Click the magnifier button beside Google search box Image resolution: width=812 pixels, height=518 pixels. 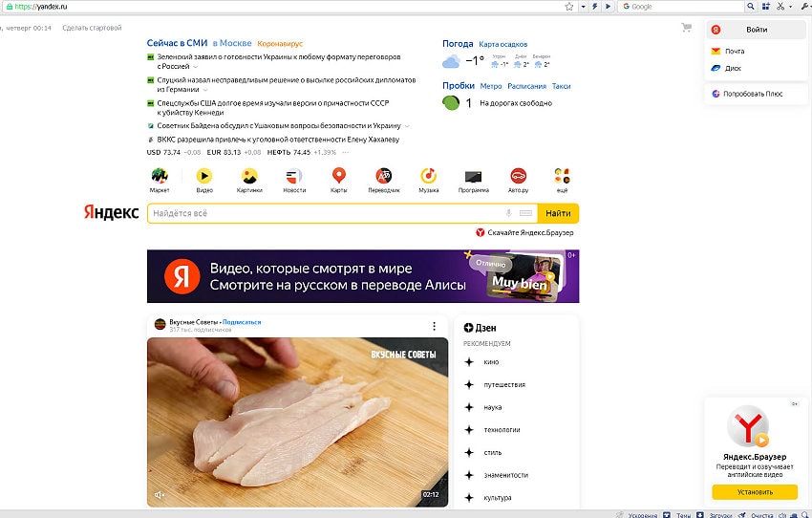point(750,7)
